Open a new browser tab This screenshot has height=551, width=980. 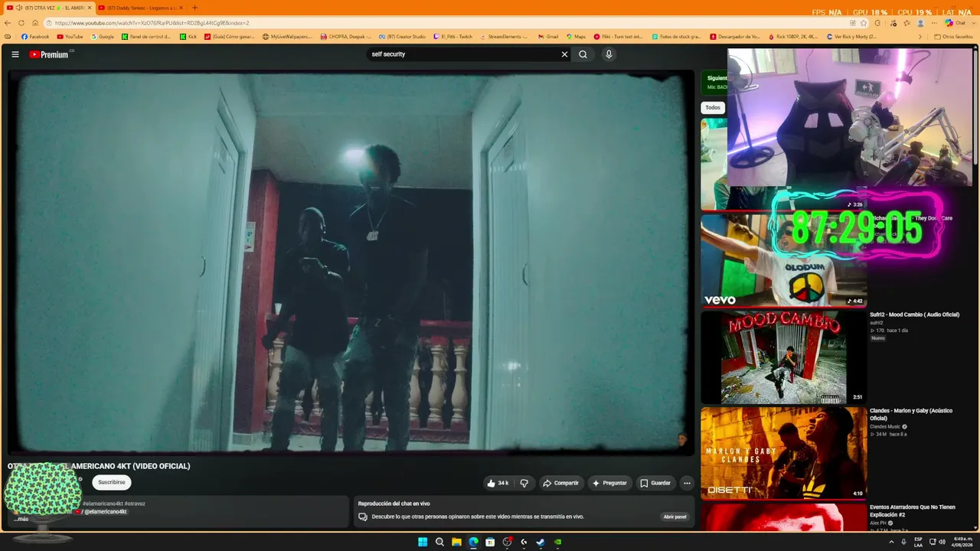click(x=194, y=8)
